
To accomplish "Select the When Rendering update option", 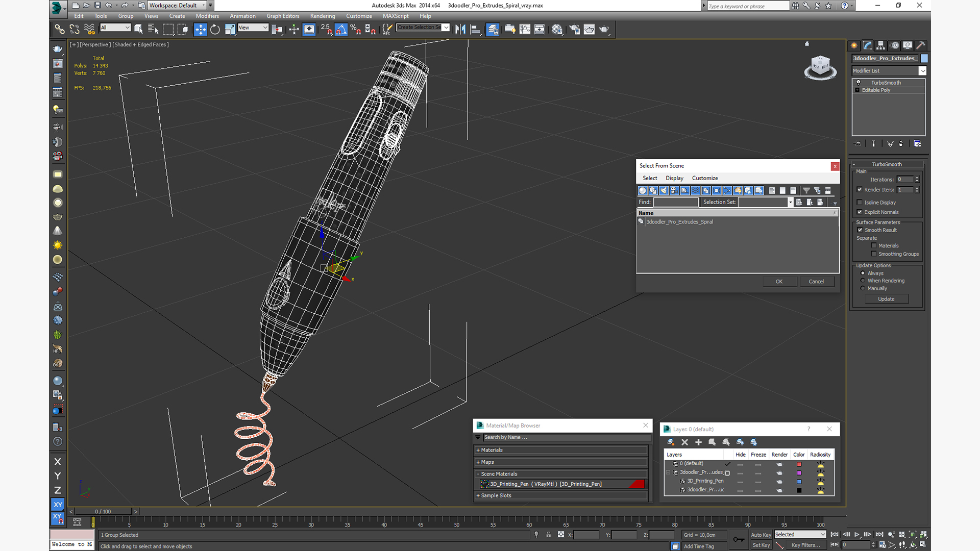I will [x=863, y=281].
